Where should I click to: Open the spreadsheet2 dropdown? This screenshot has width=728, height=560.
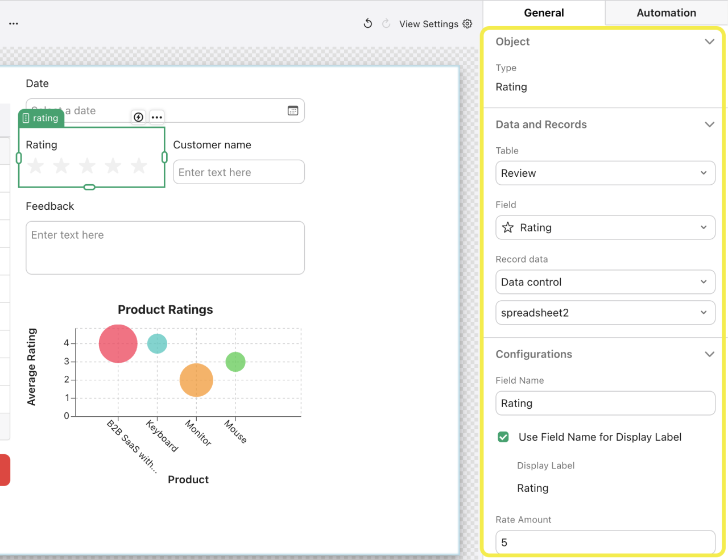point(605,313)
